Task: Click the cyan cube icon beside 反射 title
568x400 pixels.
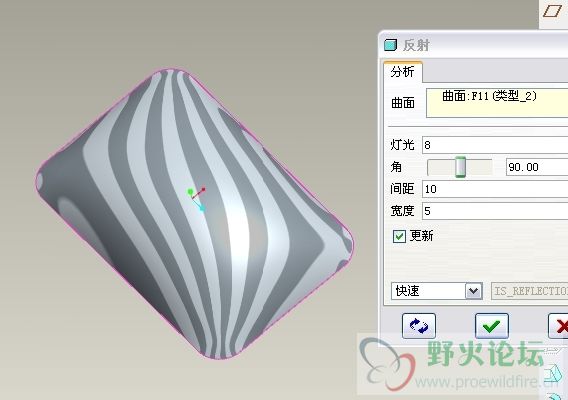Action: tap(390, 45)
